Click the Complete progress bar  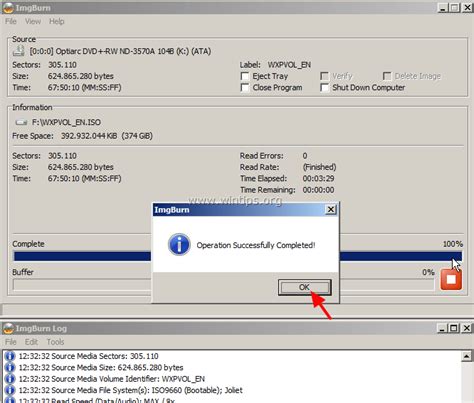point(238,256)
